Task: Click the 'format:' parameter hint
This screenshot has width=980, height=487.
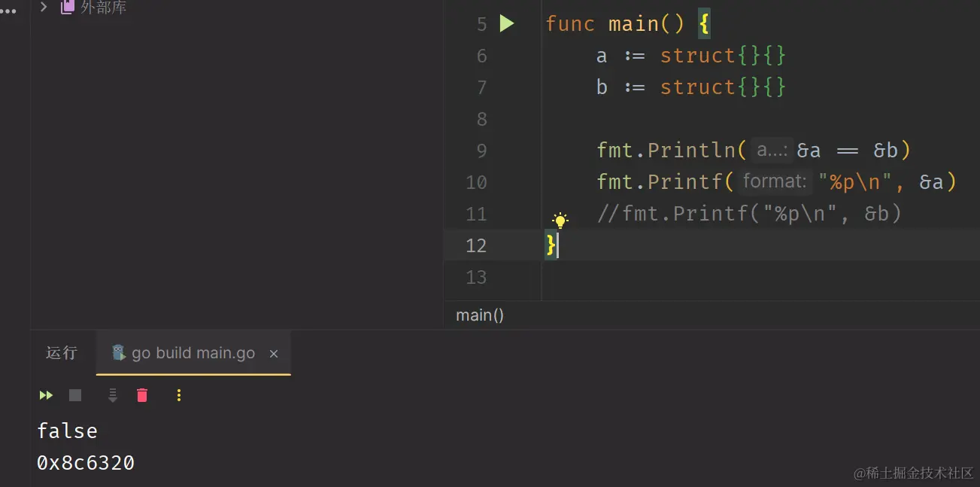Action: (x=775, y=181)
